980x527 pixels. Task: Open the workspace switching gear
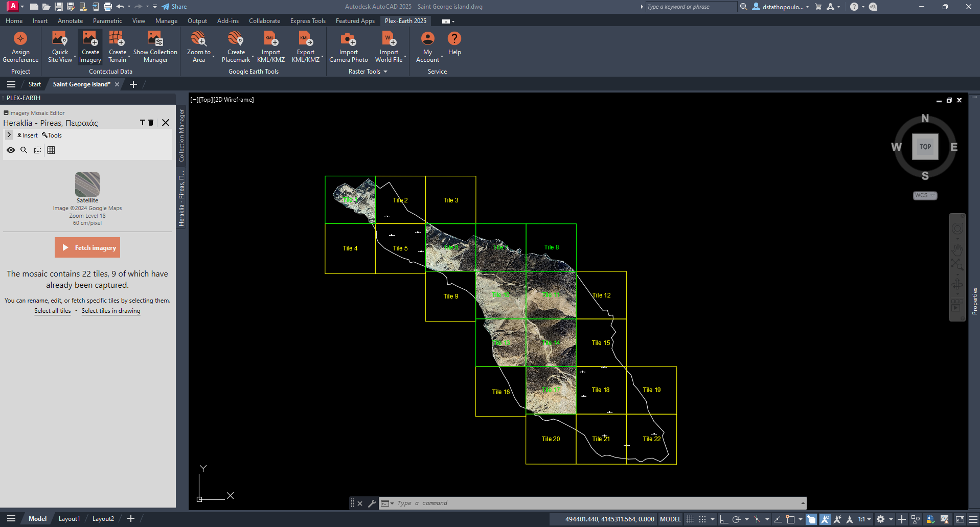(x=880, y=519)
